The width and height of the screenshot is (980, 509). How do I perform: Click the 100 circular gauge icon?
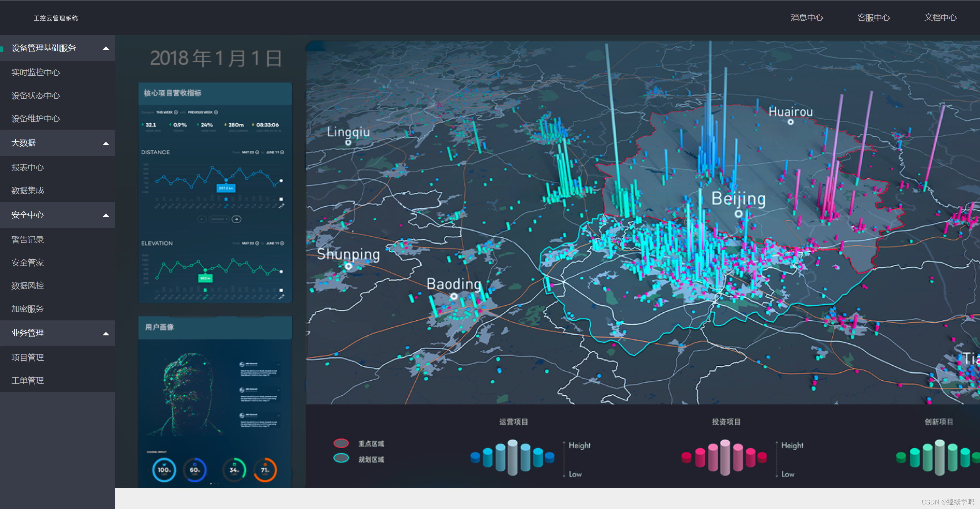[x=164, y=469]
